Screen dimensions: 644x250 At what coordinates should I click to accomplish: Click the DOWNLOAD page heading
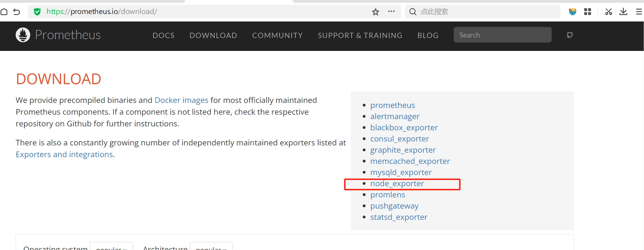(58, 79)
